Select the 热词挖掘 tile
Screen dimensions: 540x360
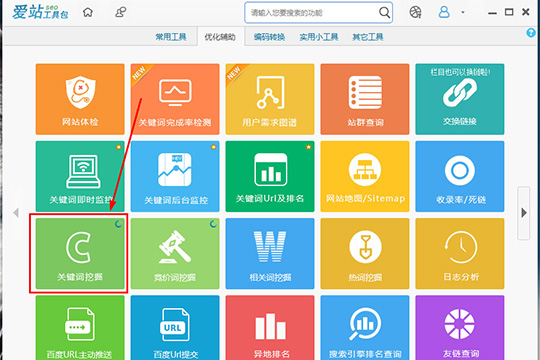pyautogui.click(x=365, y=254)
